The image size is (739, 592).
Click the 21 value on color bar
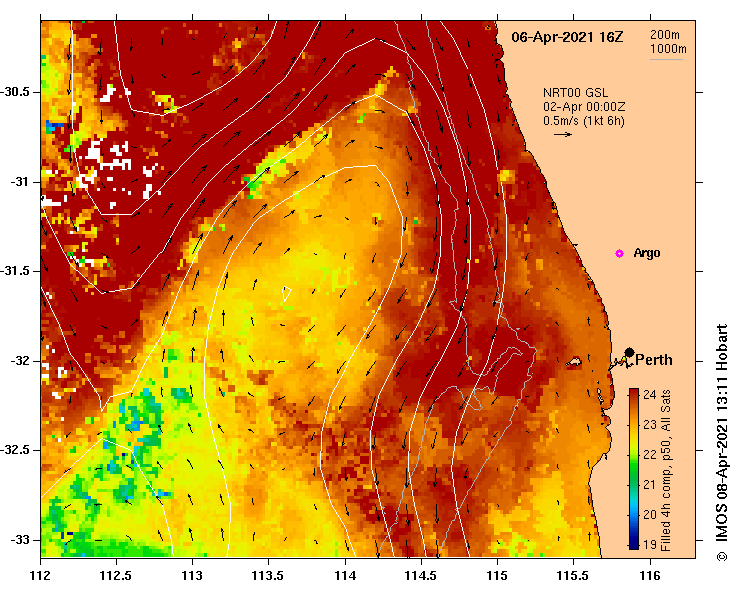(x=649, y=485)
